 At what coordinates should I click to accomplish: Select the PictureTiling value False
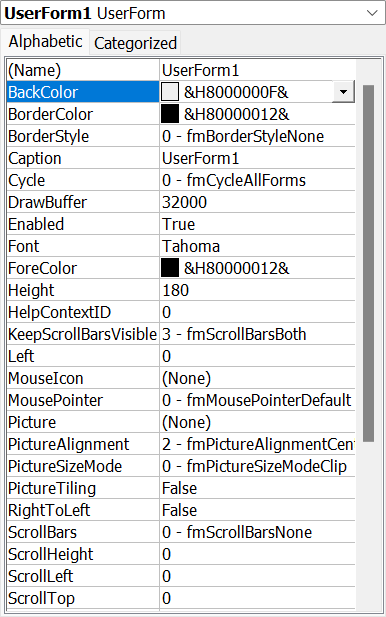point(257,488)
